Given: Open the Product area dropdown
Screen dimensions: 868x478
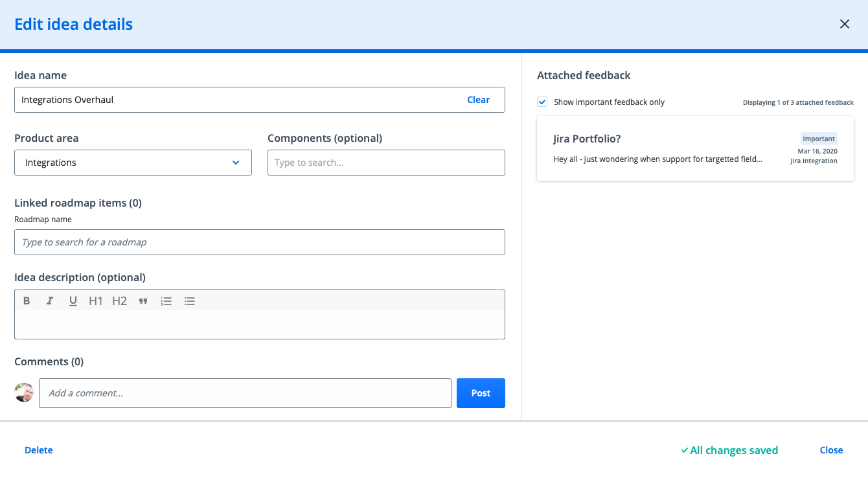Looking at the screenshot, I should point(133,163).
